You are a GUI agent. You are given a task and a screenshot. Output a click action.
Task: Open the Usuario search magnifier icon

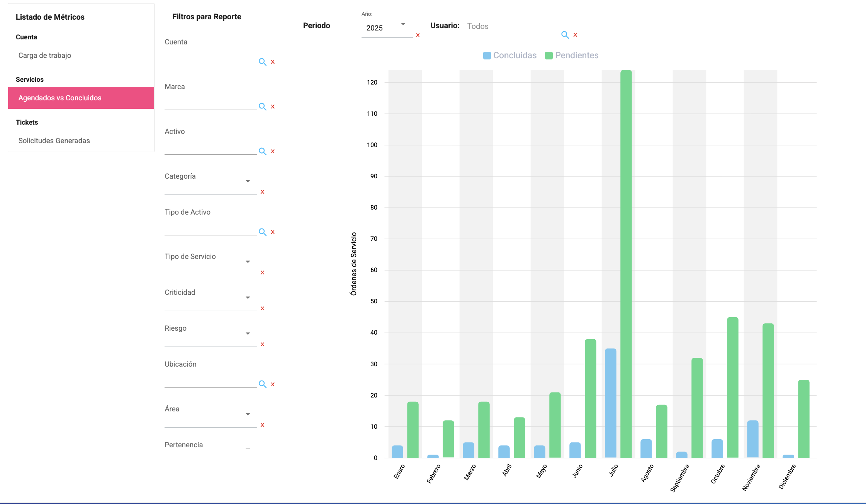[565, 35]
